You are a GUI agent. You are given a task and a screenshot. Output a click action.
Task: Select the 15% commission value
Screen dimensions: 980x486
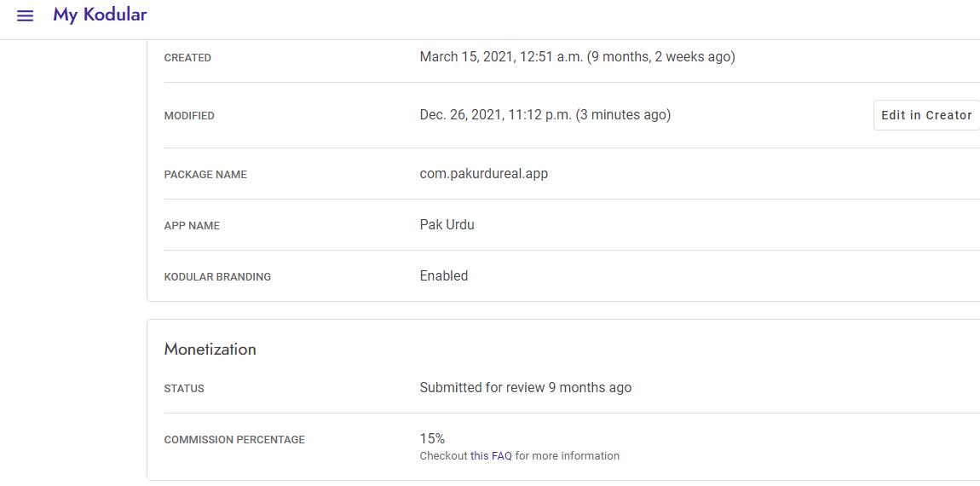(x=432, y=438)
